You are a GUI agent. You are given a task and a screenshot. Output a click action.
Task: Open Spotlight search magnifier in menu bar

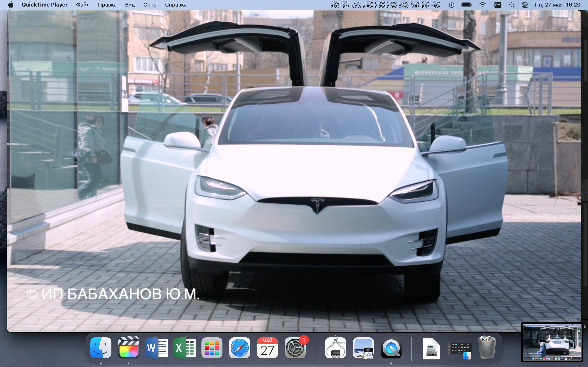coord(512,5)
